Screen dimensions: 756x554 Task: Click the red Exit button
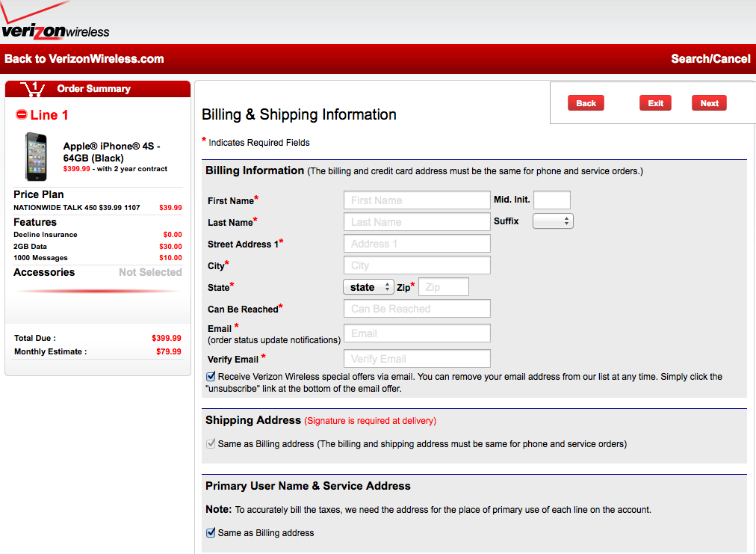coord(655,103)
